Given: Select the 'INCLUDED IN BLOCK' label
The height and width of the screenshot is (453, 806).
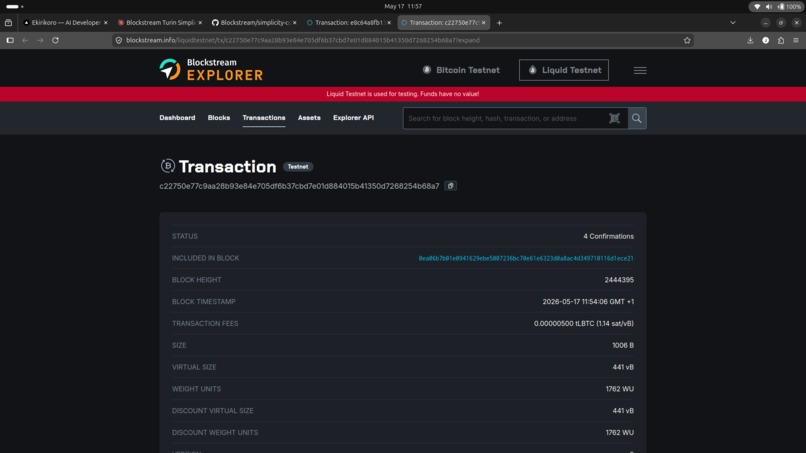Looking at the screenshot, I should [x=206, y=258].
